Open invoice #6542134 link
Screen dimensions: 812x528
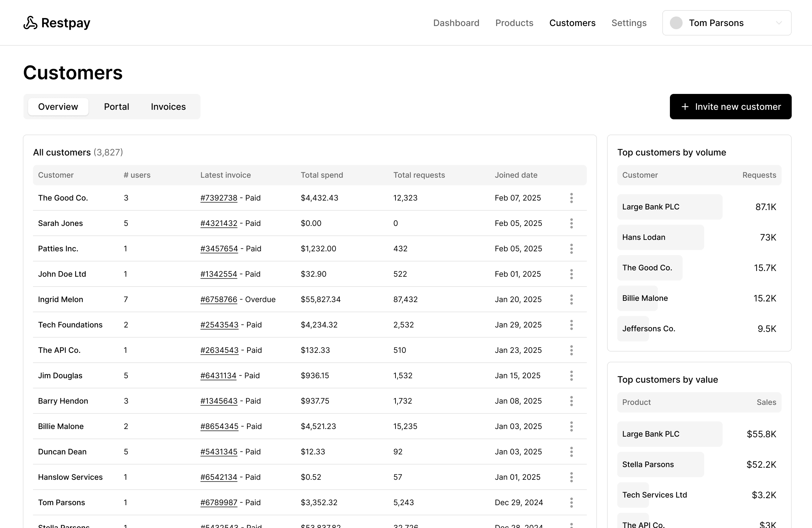(x=219, y=477)
